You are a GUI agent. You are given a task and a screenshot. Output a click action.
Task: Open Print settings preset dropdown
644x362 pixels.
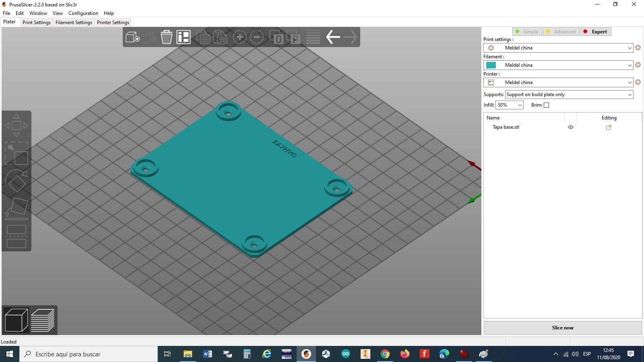click(558, 48)
